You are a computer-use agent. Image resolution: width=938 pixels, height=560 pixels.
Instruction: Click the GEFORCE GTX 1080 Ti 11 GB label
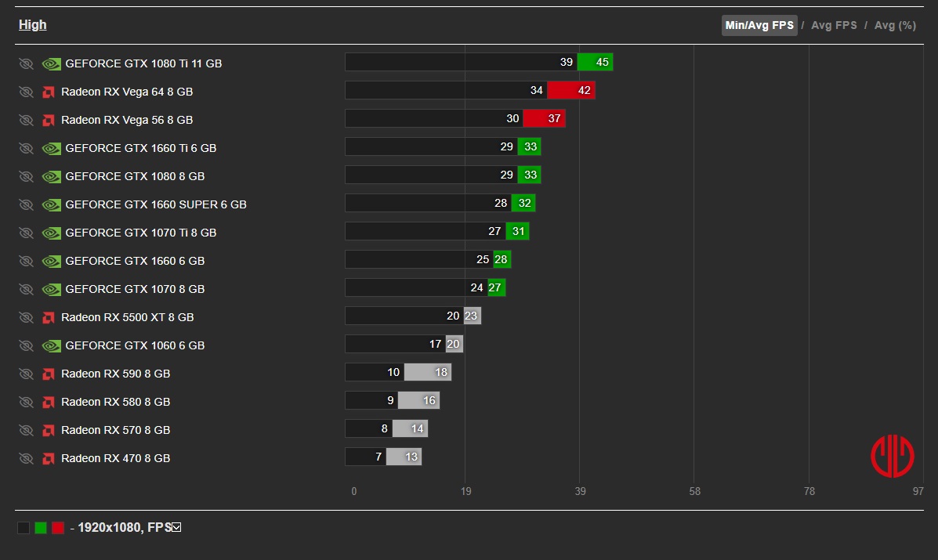pyautogui.click(x=143, y=63)
